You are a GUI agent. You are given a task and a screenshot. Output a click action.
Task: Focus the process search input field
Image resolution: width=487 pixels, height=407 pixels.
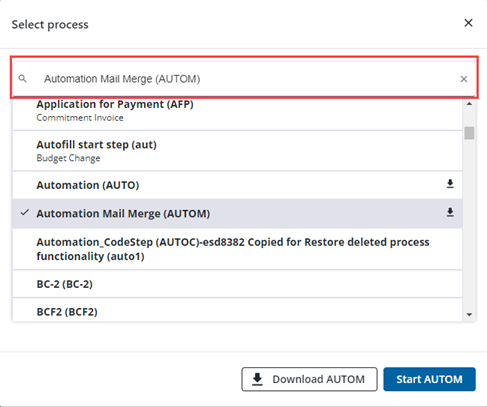(x=244, y=79)
